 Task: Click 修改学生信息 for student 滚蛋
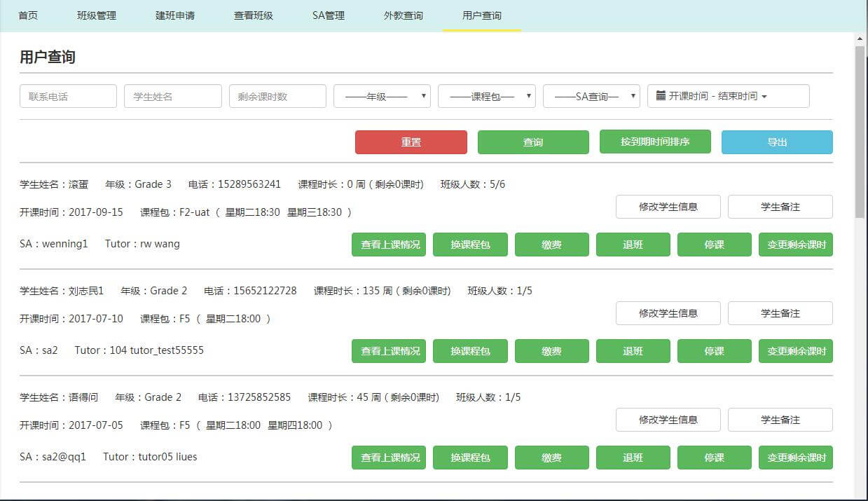coord(668,207)
